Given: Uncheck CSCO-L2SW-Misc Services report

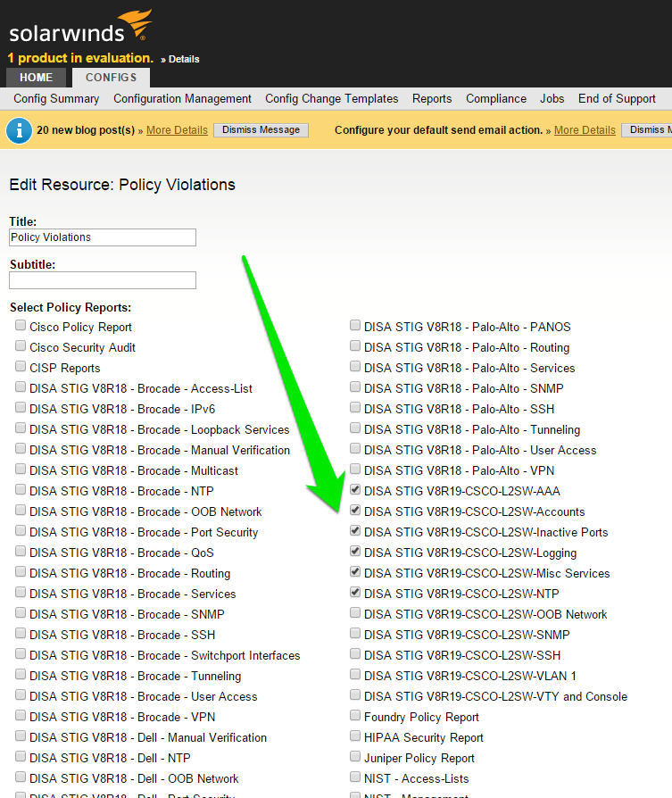Looking at the screenshot, I should (x=355, y=571).
